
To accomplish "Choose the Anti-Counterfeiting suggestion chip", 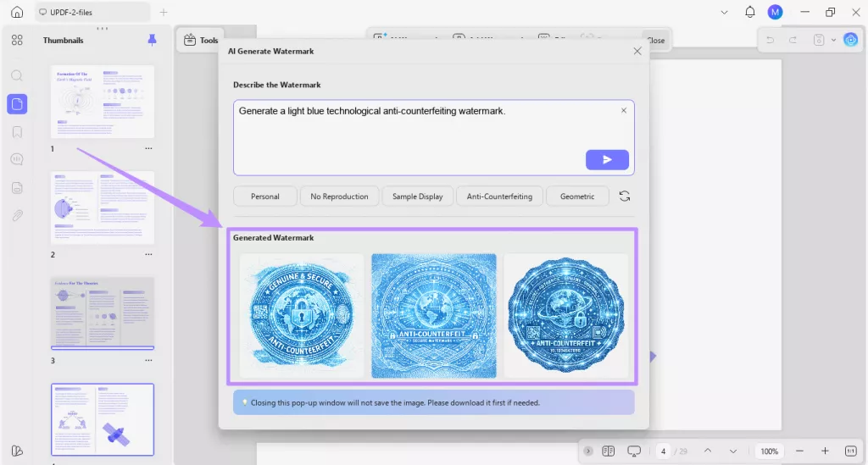I will pyautogui.click(x=499, y=197).
